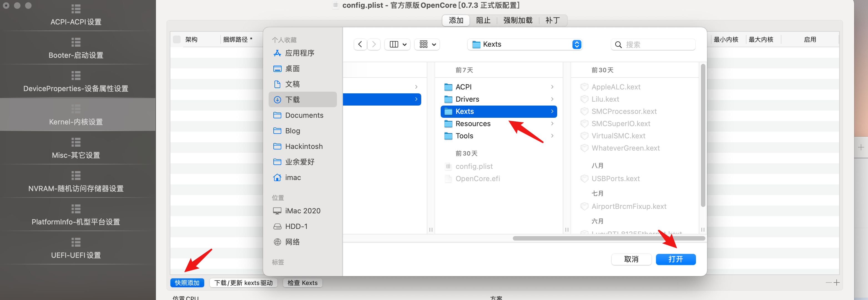Select Drivers folder
The width and height of the screenshot is (868, 300).
coord(499,99)
